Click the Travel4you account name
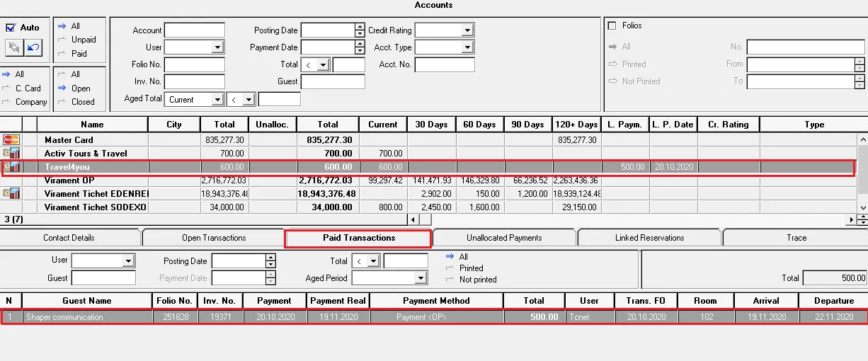 pos(67,167)
